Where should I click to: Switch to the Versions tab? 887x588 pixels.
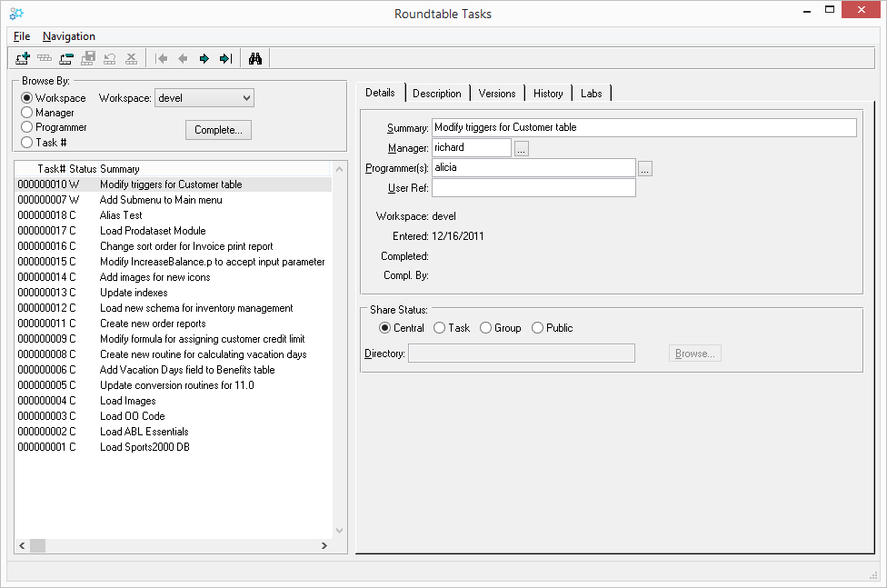pyautogui.click(x=497, y=94)
